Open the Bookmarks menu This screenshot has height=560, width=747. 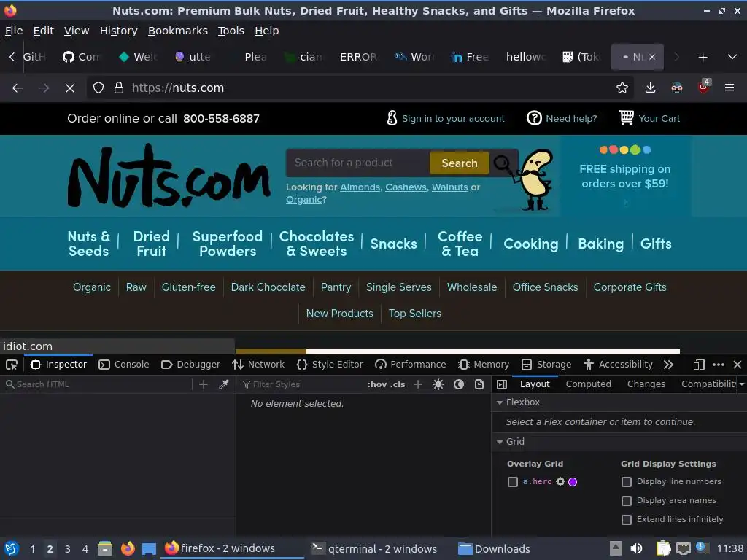[178, 31]
